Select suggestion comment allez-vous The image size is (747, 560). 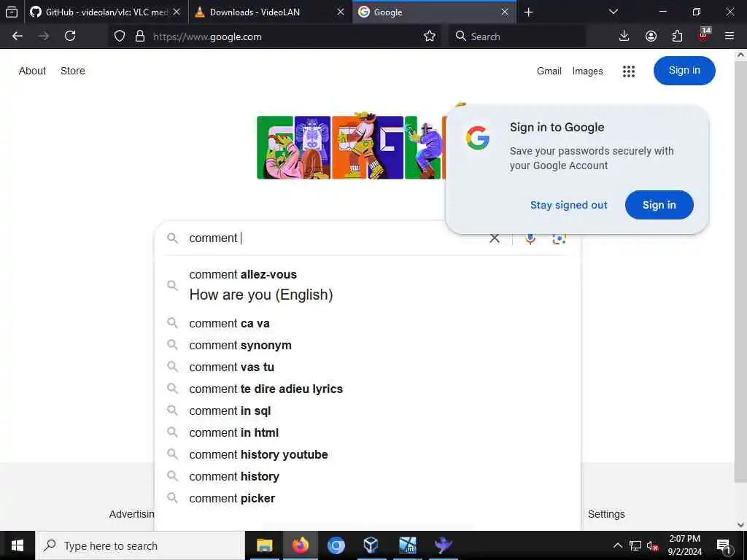point(368,285)
